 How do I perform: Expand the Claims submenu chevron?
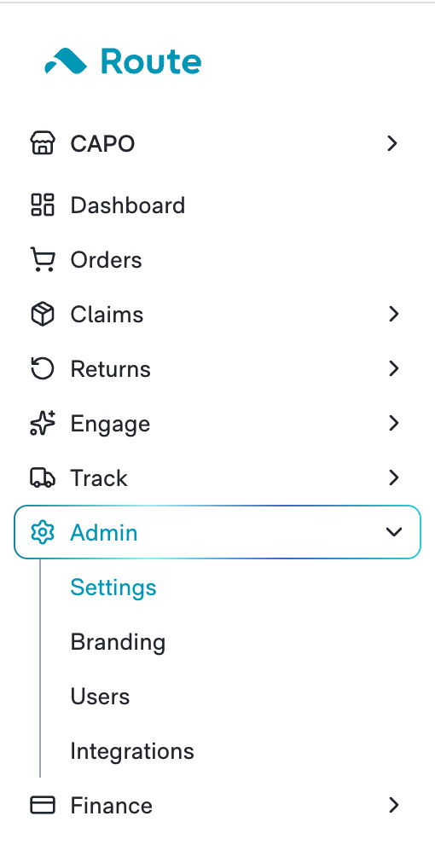(x=393, y=314)
